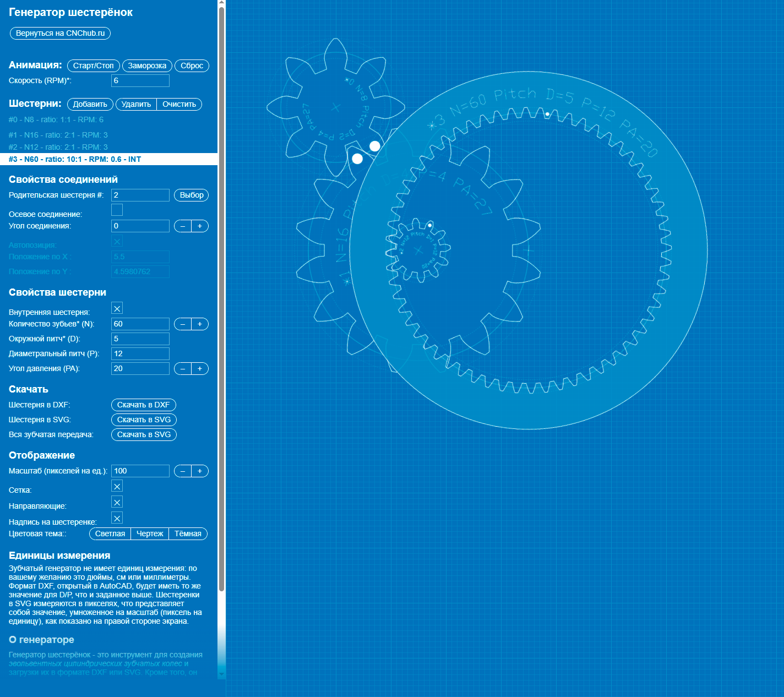Decrease pressure angle with minus stepper
784x697 pixels.
point(183,368)
